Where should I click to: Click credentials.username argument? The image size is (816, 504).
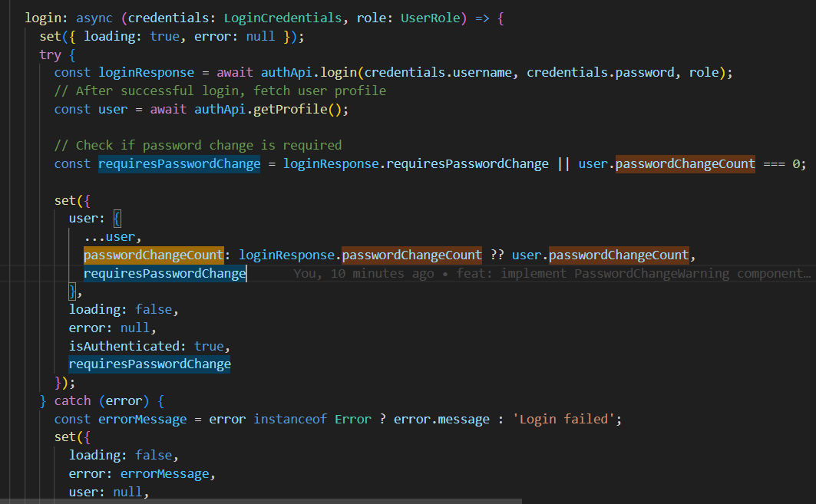pyautogui.click(x=438, y=73)
